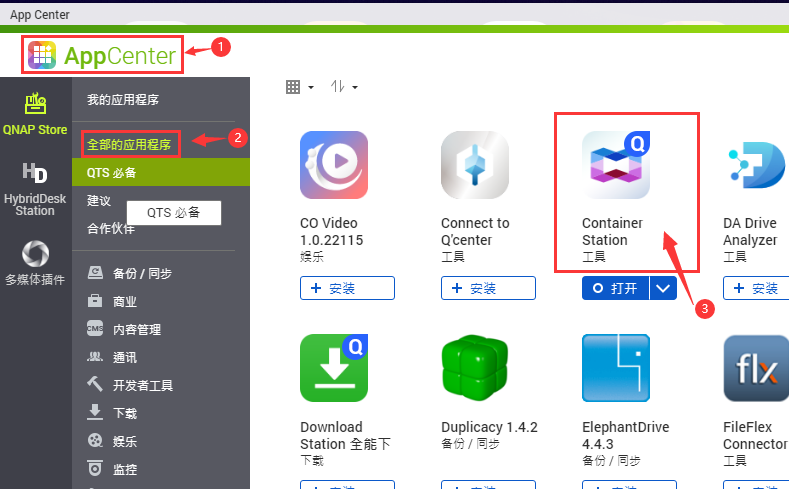
Task: Open 监控 category
Action: click(x=112, y=469)
